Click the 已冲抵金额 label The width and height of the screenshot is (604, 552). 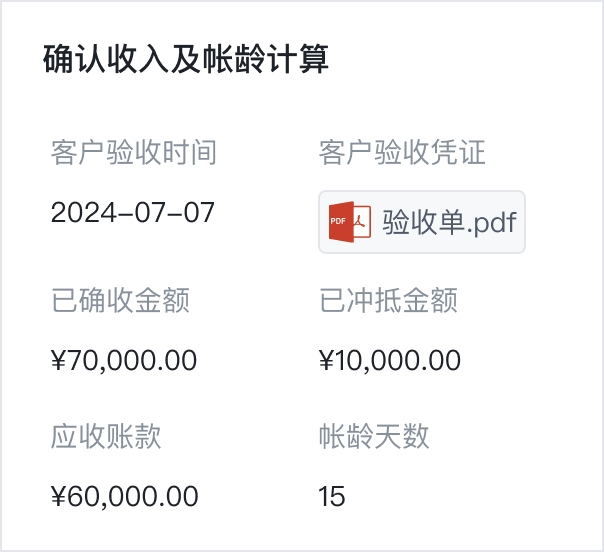[388, 300]
